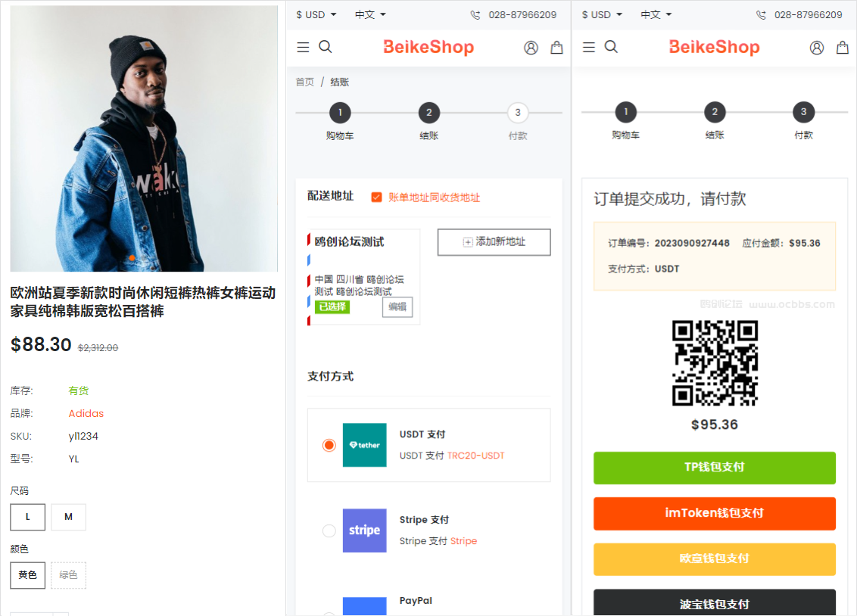This screenshot has width=857, height=616.
Task: Select USDT 支付 radio button
Action: click(x=329, y=445)
